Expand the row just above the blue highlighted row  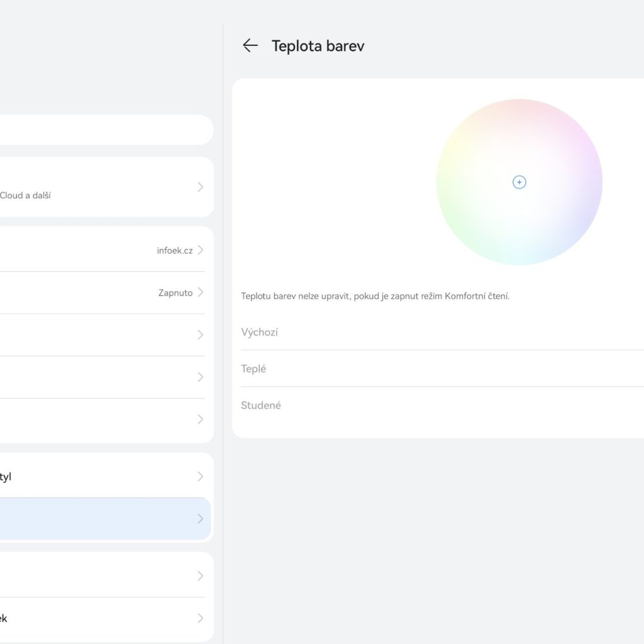[101, 477]
